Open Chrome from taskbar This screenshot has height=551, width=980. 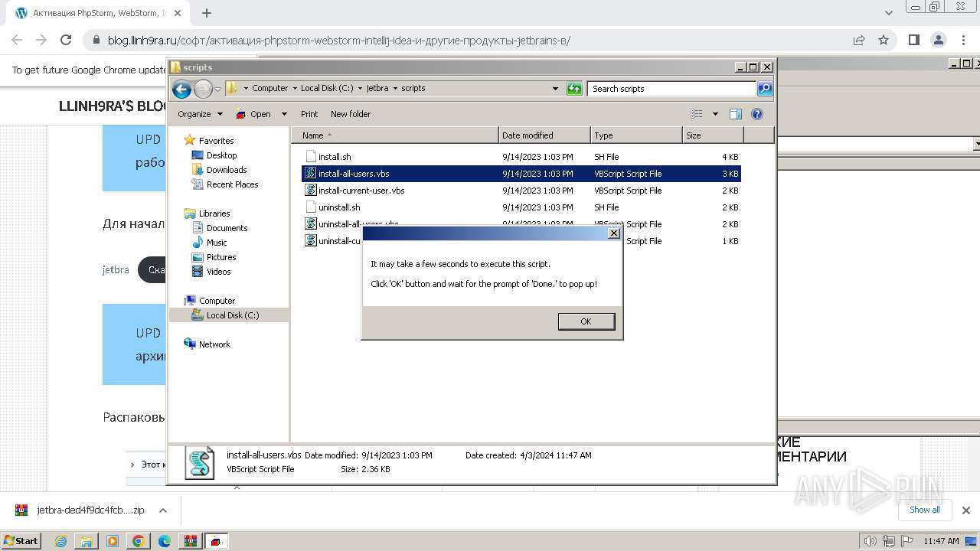click(138, 541)
